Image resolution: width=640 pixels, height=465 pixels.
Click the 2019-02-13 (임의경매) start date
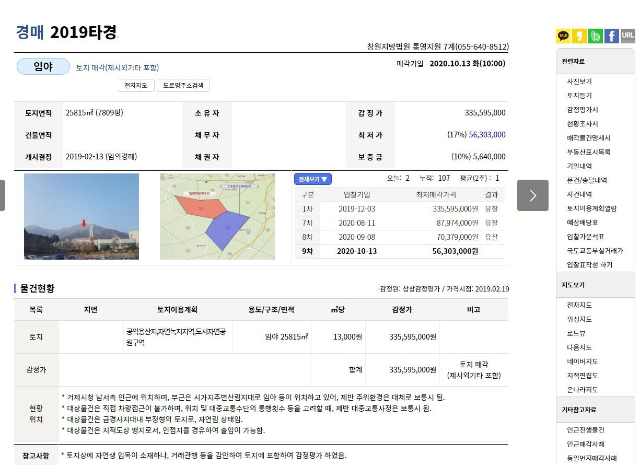pos(101,156)
